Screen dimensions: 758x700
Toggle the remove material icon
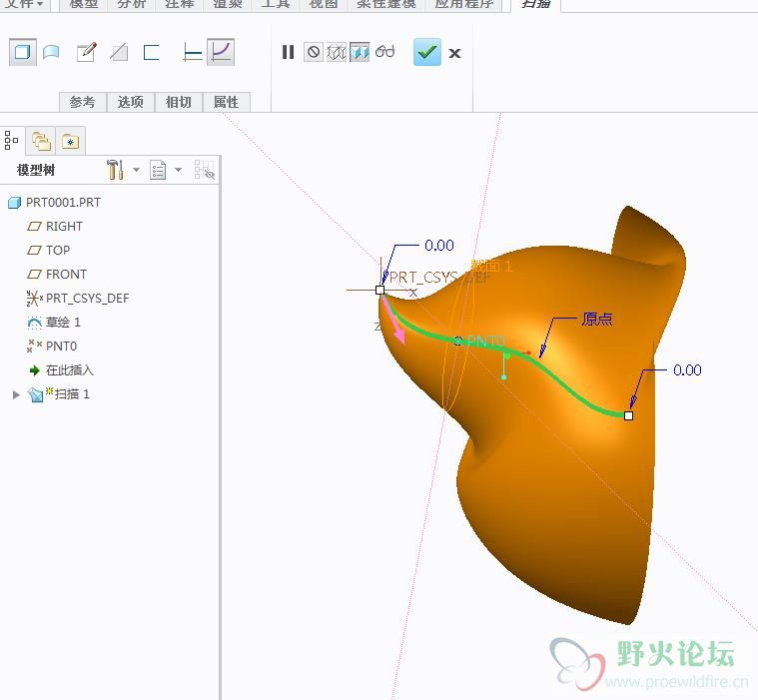point(119,52)
